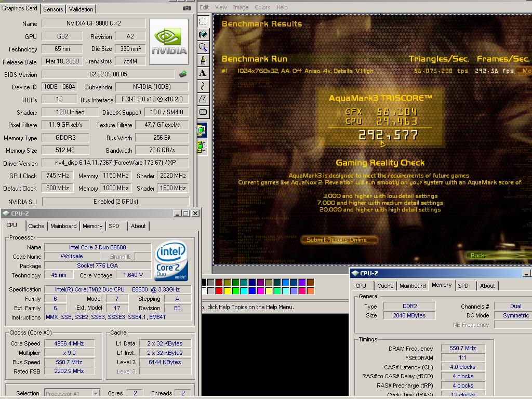Click BIOS Version field 62.92.39.00.05

108,74
